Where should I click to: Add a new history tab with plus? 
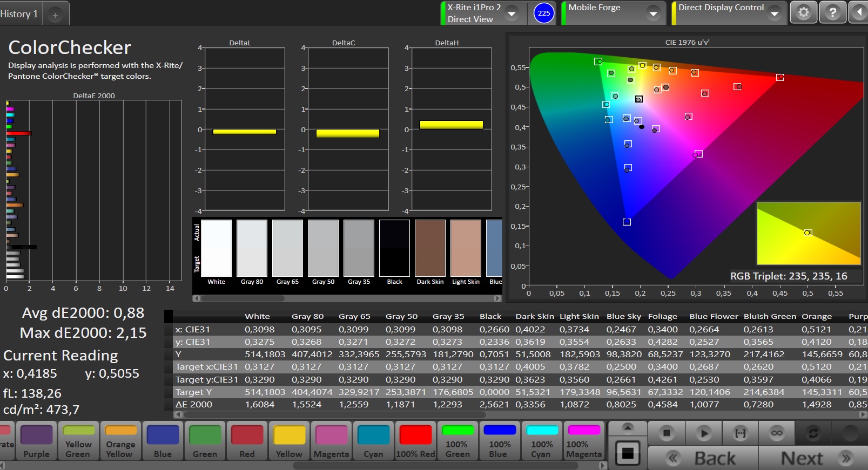55,15
